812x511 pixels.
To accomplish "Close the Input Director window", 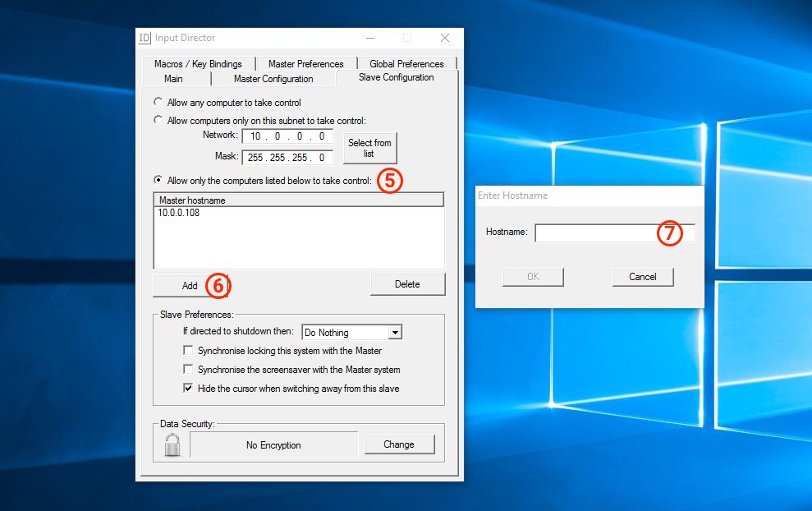I will (445, 38).
